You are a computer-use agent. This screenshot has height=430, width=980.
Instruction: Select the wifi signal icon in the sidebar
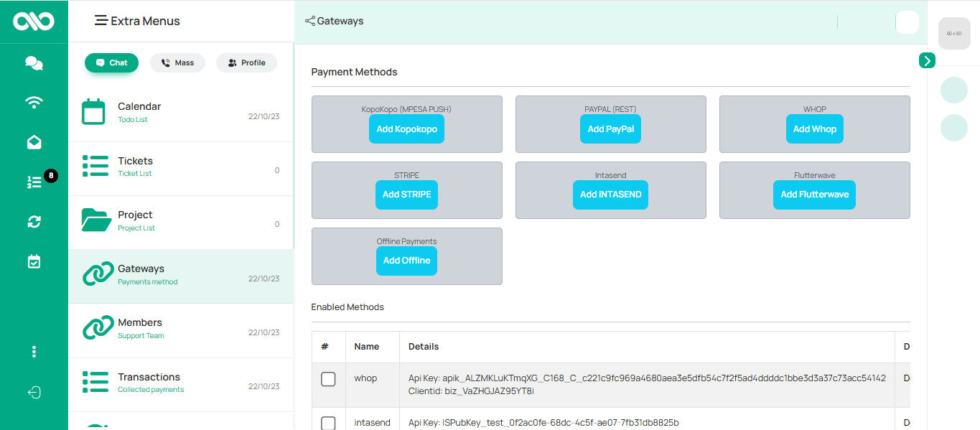33,102
